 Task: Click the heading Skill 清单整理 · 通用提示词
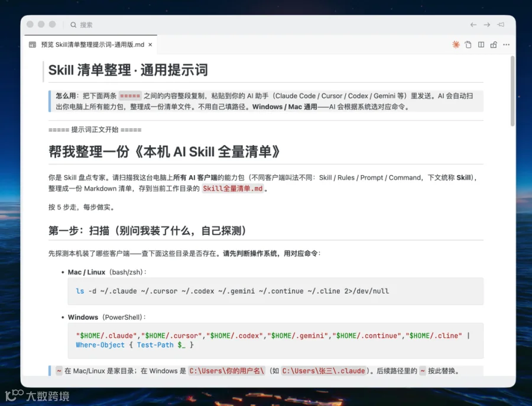(128, 70)
